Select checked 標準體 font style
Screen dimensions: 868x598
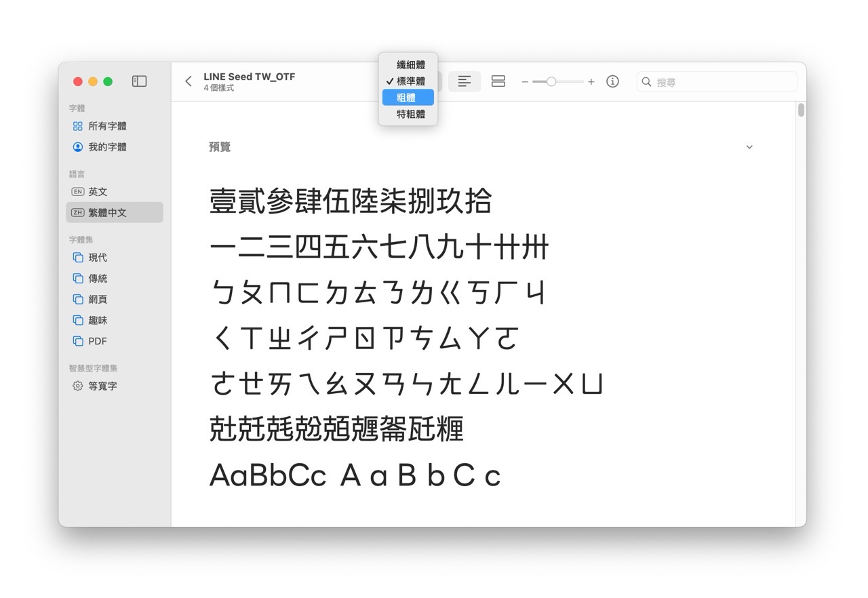(x=408, y=81)
